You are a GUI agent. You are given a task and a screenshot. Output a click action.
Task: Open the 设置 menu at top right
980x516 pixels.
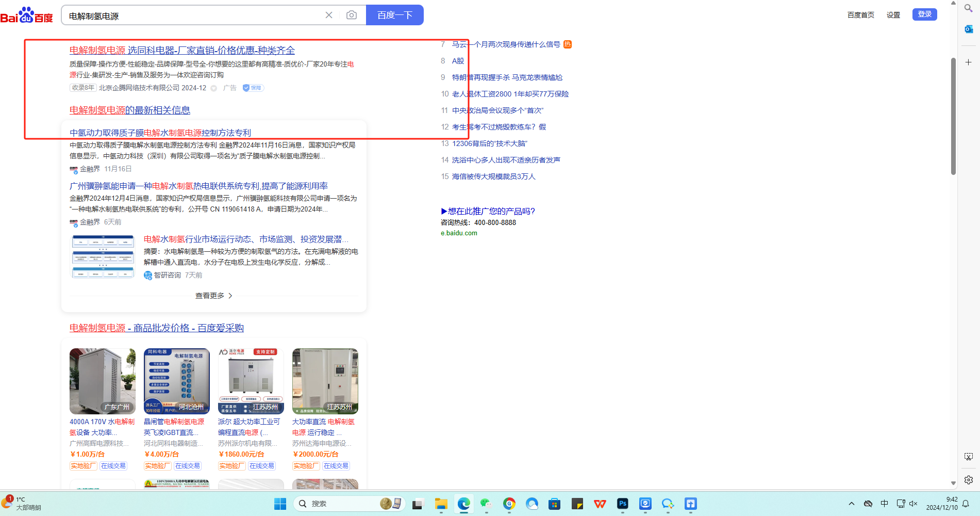pyautogui.click(x=893, y=15)
